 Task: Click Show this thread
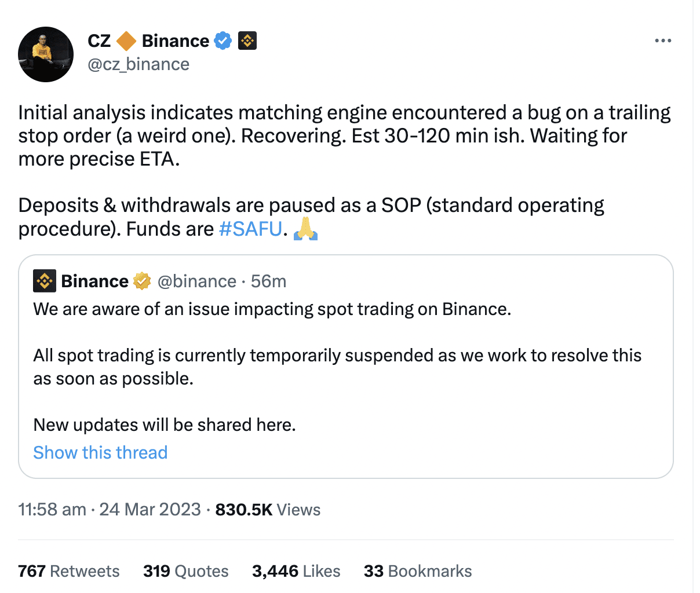click(100, 452)
